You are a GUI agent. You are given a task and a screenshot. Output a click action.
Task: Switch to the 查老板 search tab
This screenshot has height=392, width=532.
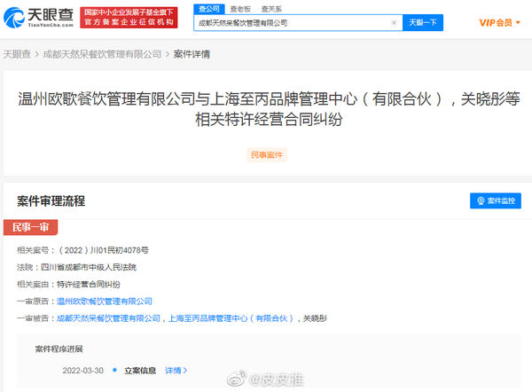coord(239,8)
